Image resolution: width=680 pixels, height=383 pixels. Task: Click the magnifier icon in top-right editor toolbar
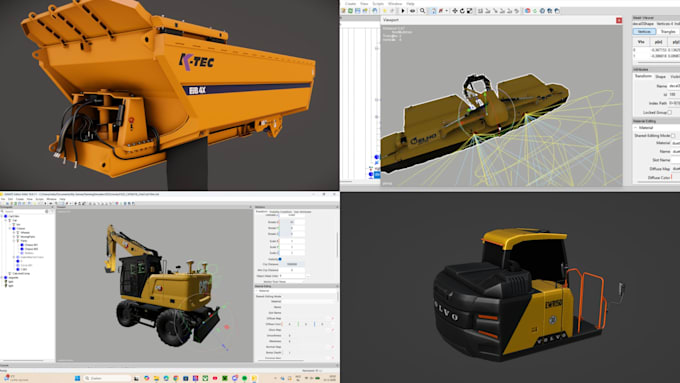(x=422, y=10)
